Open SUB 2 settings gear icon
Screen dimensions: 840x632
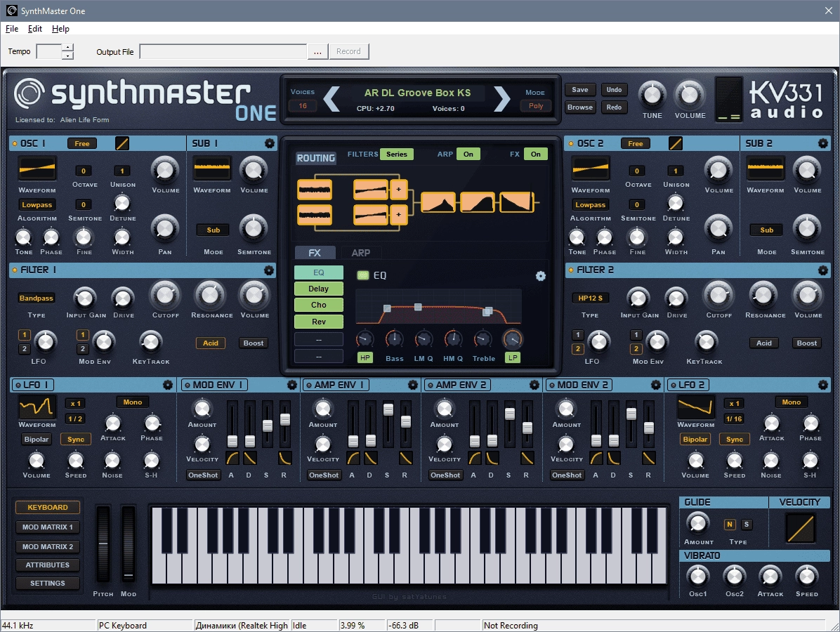[x=823, y=143]
